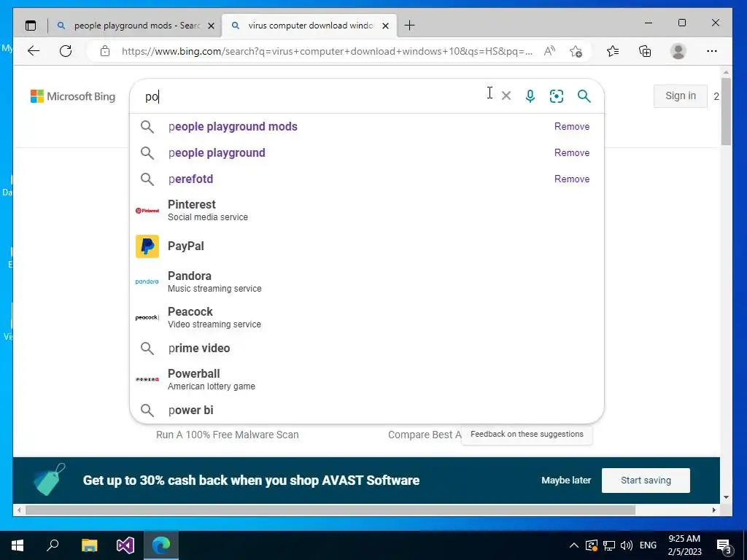
Task: Open the network status tray icon
Action: (x=609, y=545)
